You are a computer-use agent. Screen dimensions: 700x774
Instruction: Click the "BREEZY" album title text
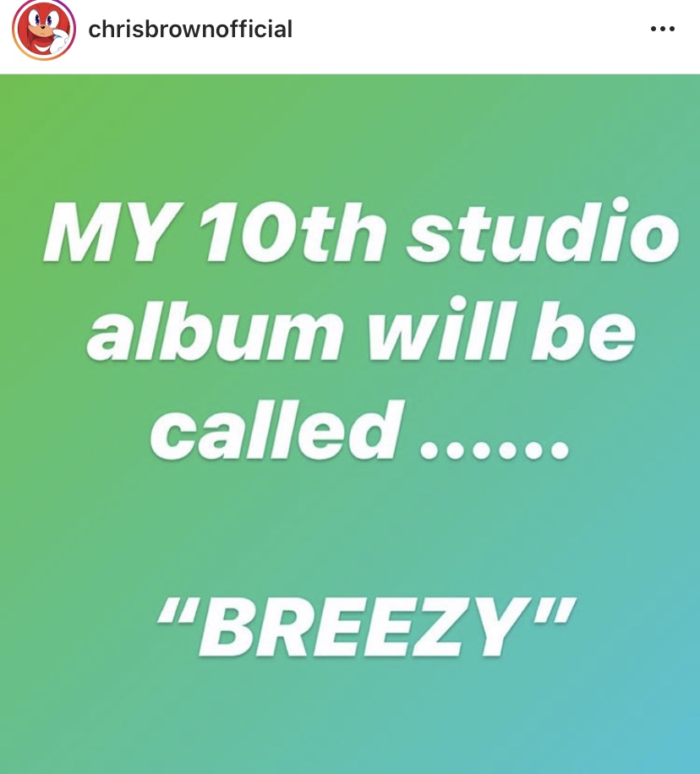pyautogui.click(x=366, y=627)
